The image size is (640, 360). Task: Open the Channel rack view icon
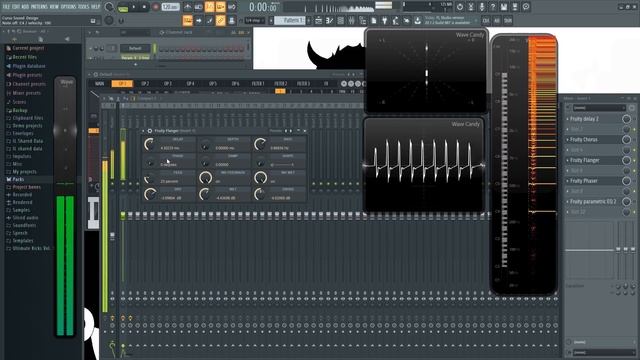(340, 20)
